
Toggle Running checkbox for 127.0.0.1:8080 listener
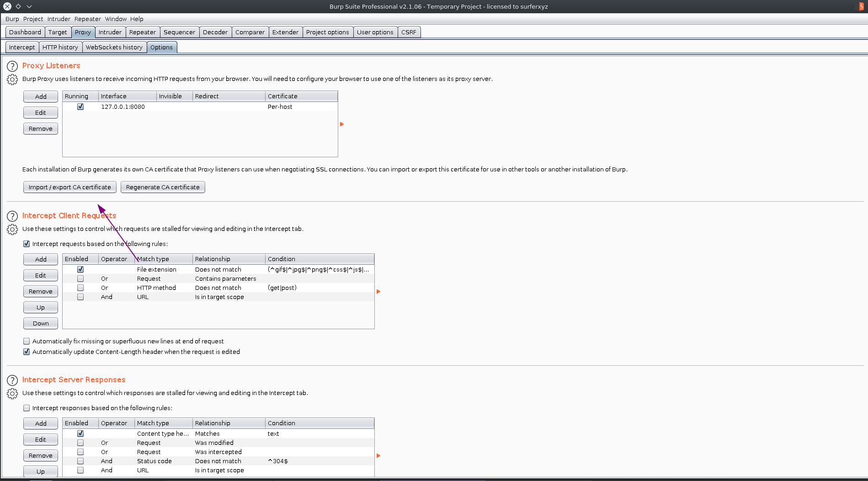pos(80,107)
